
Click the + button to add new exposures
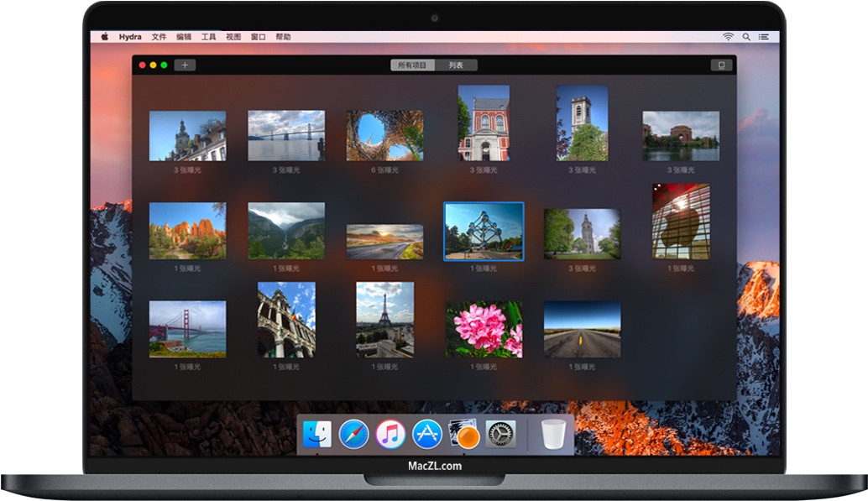pos(184,64)
